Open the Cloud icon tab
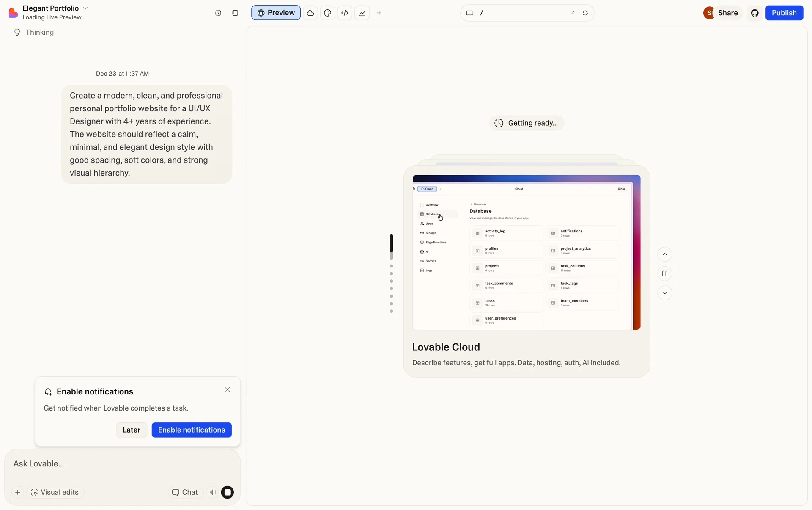The image size is (812, 510). 310,13
